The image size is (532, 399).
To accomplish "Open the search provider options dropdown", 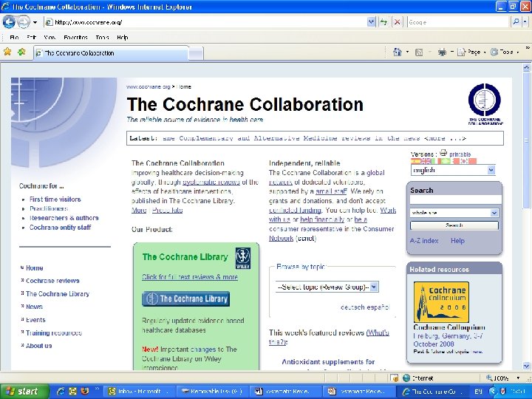I will coord(525,22).
